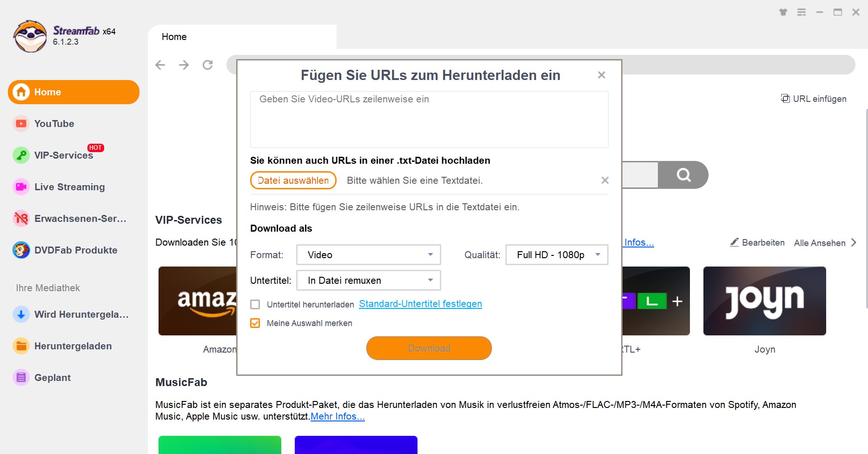
Task: Click the Alle Ansehen link
Action: click(x=820, y=243)
